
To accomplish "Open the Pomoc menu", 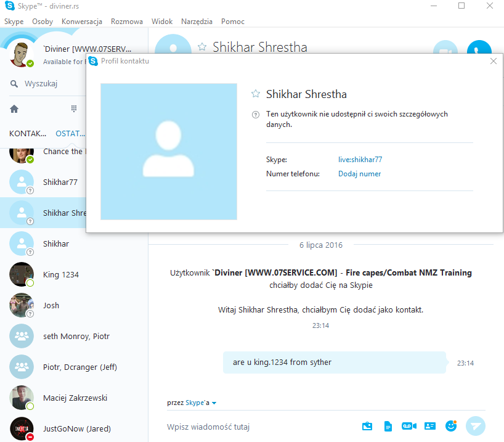I will point(233,22).
